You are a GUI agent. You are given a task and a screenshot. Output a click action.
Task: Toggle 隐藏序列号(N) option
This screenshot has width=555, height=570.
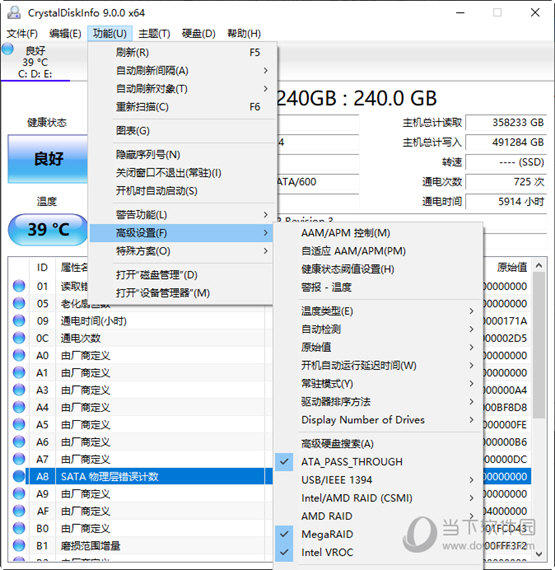point(181,154)
